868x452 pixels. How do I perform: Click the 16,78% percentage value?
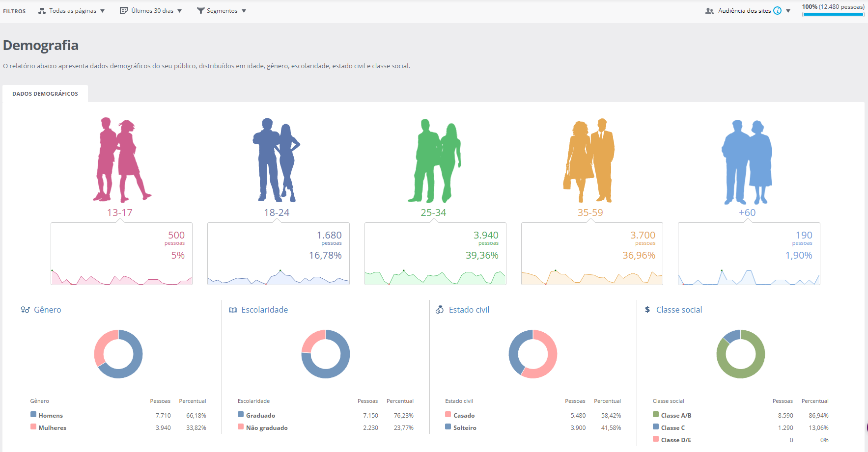point(325,255)
